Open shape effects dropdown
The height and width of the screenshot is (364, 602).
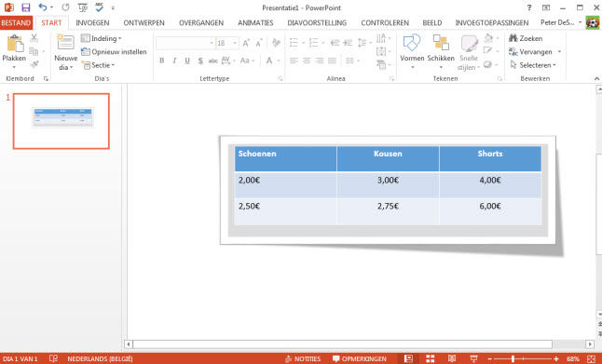point(491,64)
